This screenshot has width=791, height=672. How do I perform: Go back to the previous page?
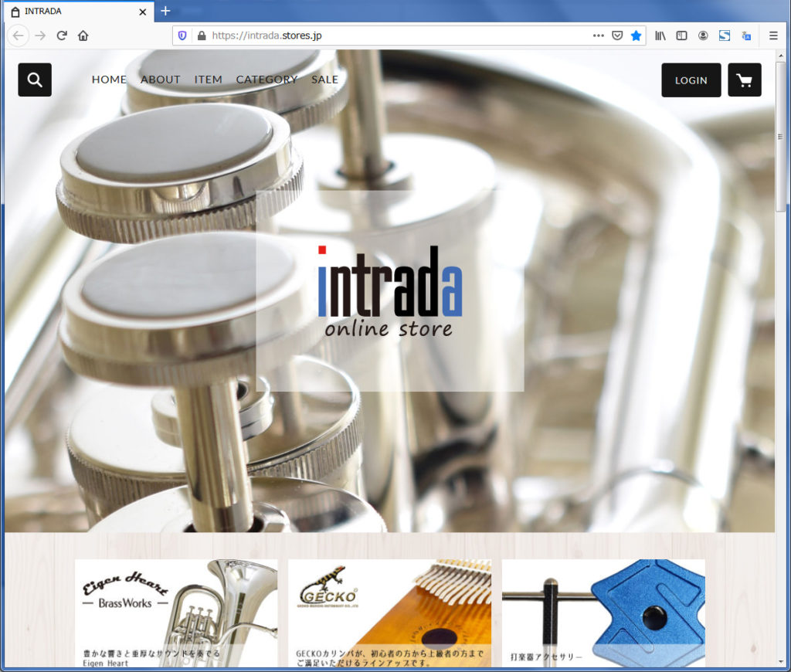19,36
